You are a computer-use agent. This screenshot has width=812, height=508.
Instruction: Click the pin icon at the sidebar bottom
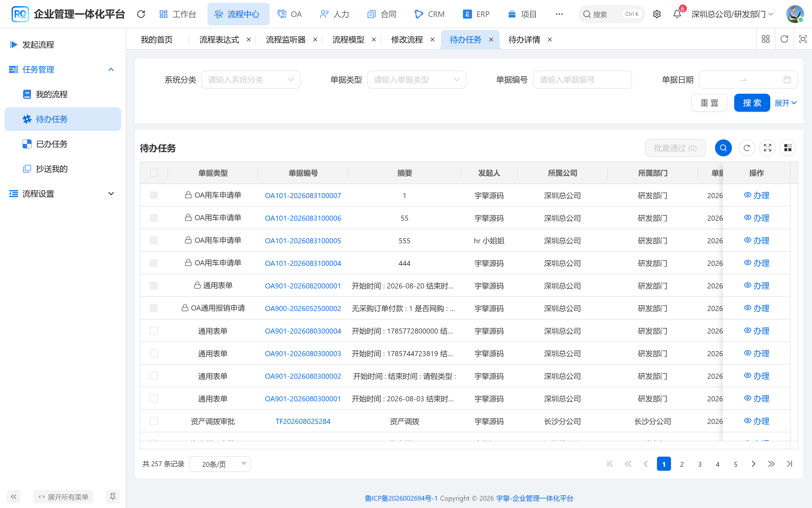[x=113, y=497]
